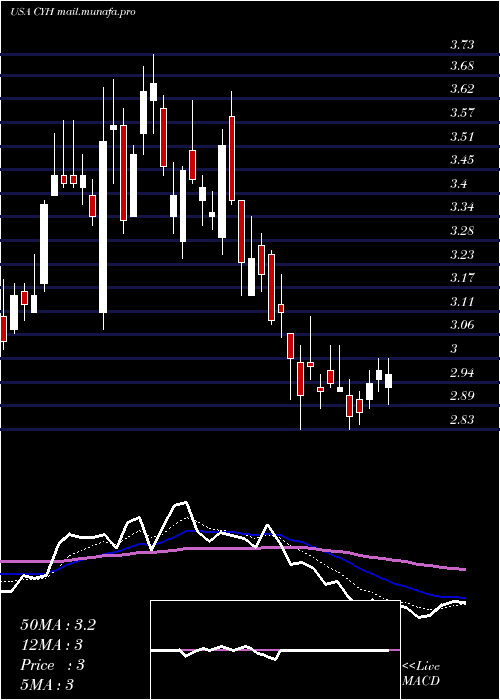Click the 2.83 price axis label
Image resolution: width=500 pixels, height=700 pixels.
pyautogui.click(x=462, y=420)
